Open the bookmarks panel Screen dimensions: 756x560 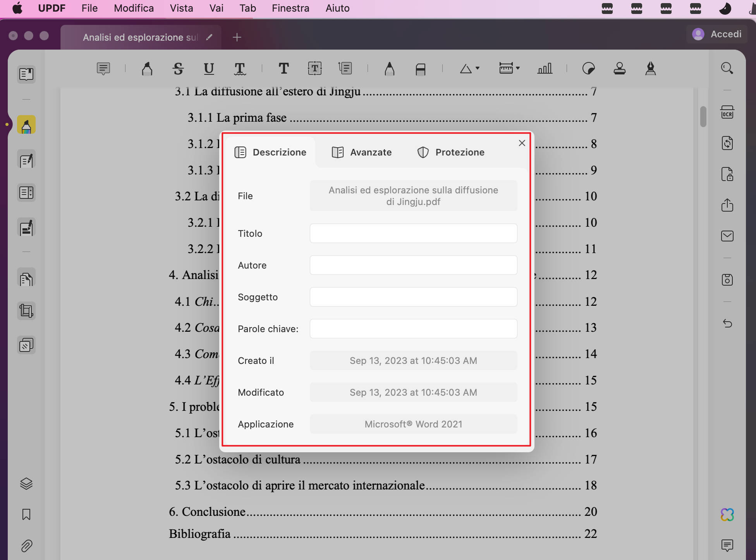[26, 514]
